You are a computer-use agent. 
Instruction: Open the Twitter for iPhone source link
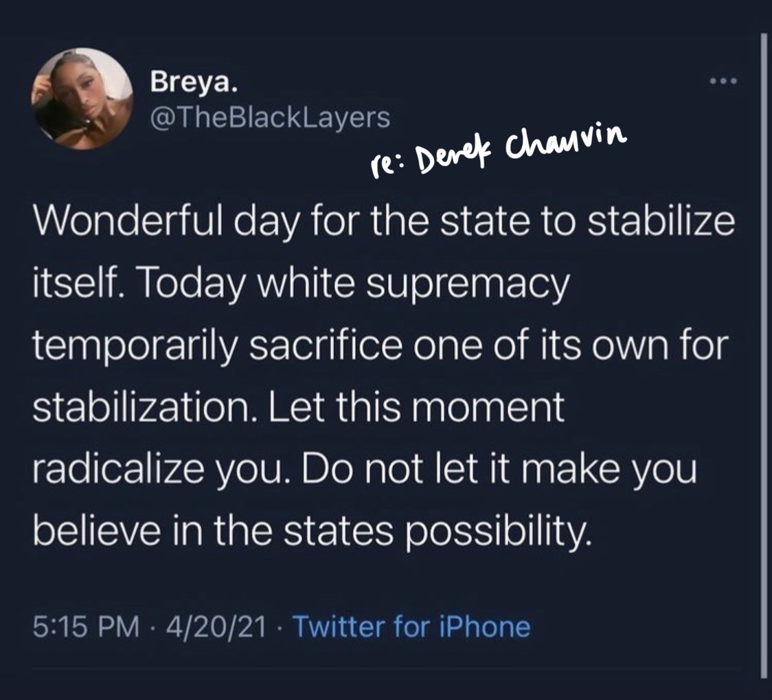point(411,626)
